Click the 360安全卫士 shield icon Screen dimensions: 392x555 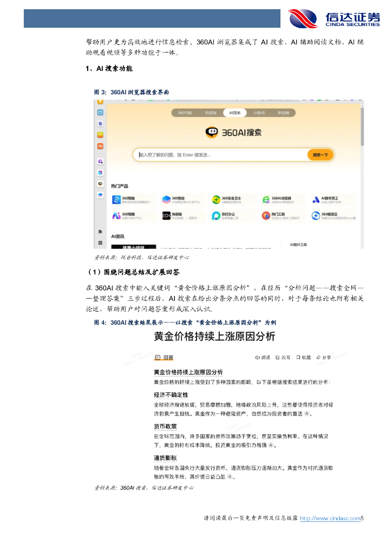pyautogui.click(x=216, y=199)
